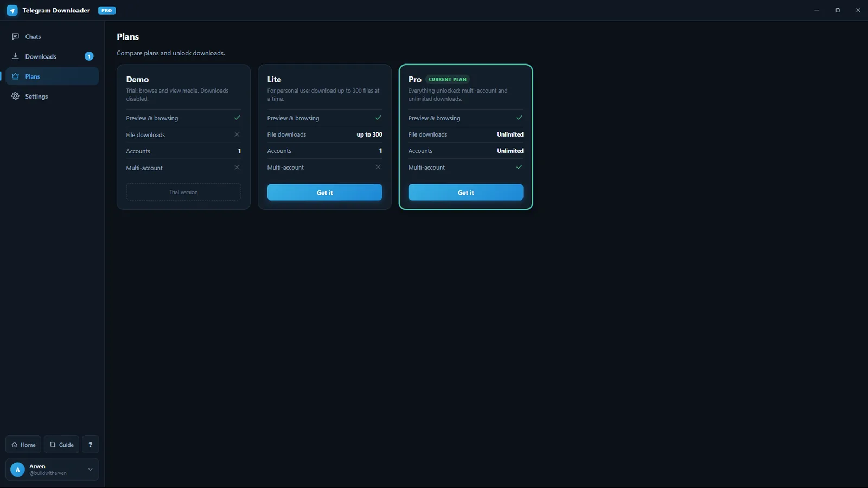Click Pro Accounts 'Unlimited' value
The width and height of the screenshot is (868, 488).
[x=510, y=151]
